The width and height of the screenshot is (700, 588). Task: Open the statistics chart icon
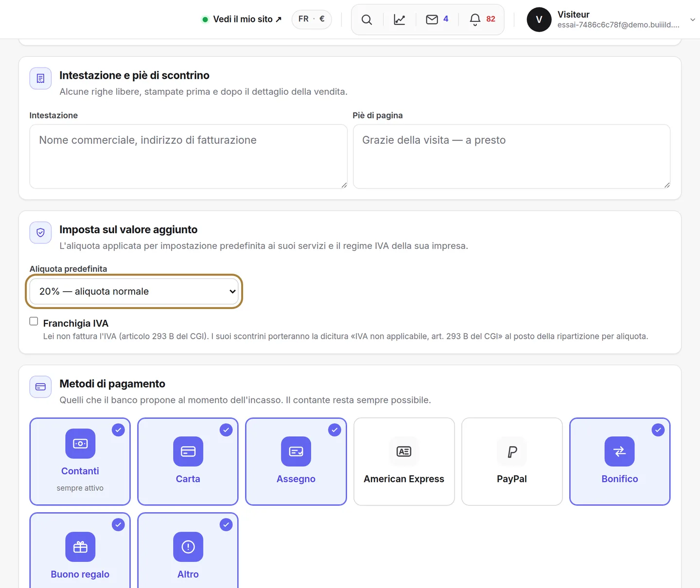point(400,19)
